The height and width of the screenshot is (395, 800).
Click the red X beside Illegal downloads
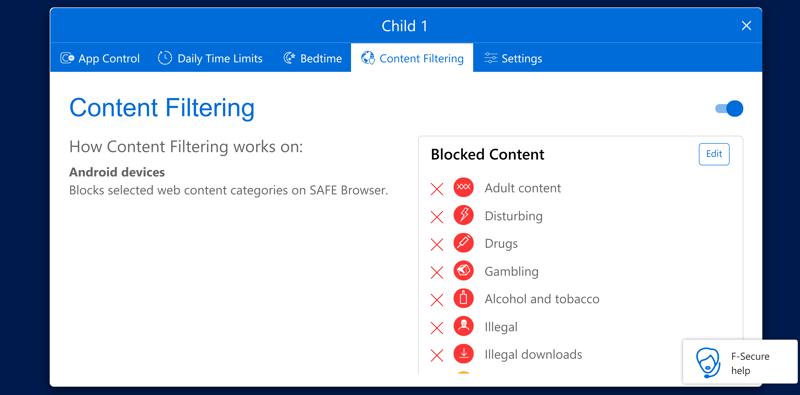[x=437, y=355]
